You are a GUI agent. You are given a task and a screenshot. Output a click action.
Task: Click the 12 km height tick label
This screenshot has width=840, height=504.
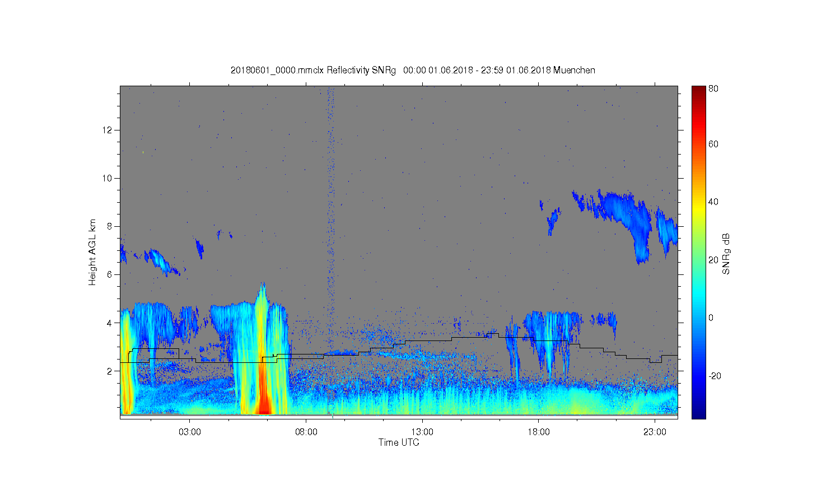108,130
